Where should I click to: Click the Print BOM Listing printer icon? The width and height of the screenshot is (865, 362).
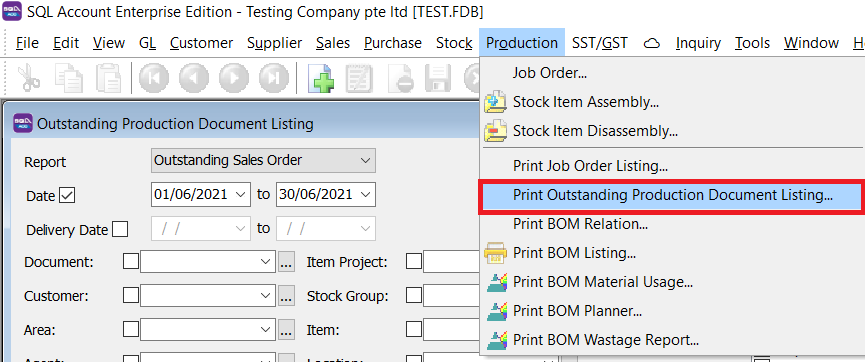point(495,253)
